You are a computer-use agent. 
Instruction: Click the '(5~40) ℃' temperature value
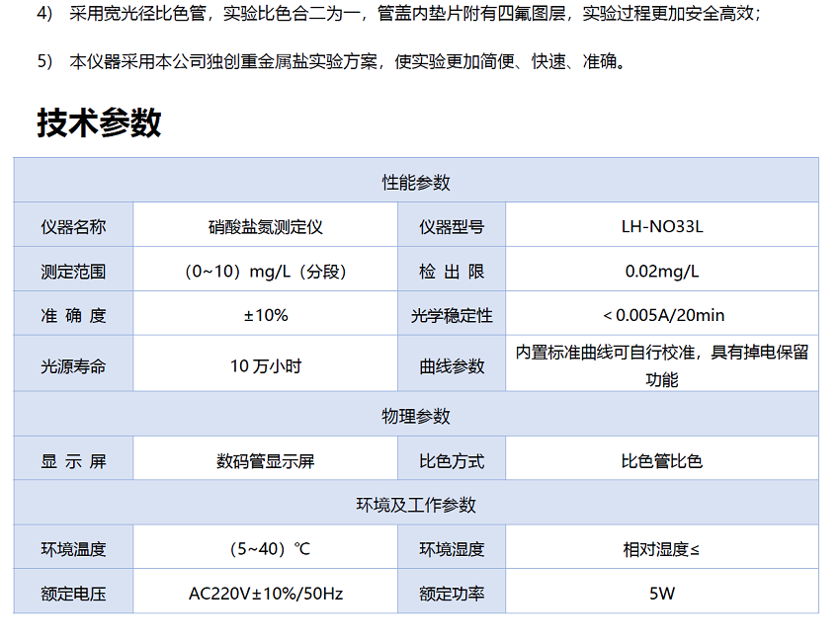coord(270,549)
